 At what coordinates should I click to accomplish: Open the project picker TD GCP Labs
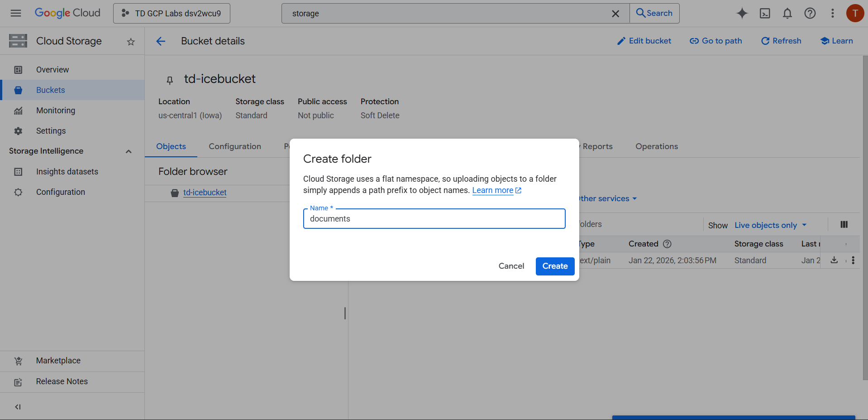point(172,14)
